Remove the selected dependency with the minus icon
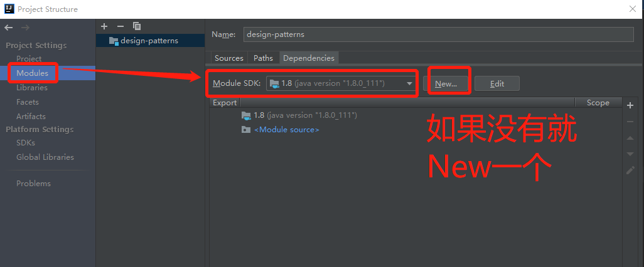This screenshot has width=644, height=267. point(630,122)
